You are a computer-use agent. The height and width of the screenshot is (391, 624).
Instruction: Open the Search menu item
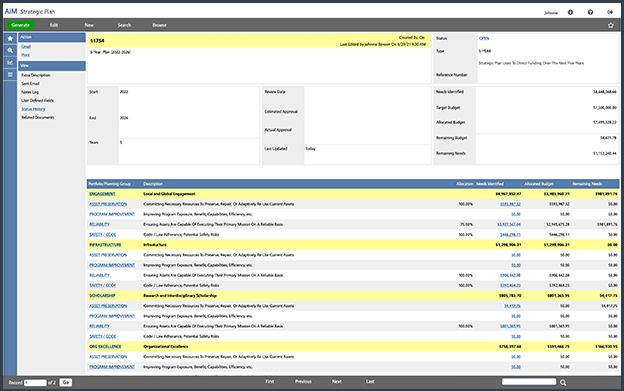point(124,25)
